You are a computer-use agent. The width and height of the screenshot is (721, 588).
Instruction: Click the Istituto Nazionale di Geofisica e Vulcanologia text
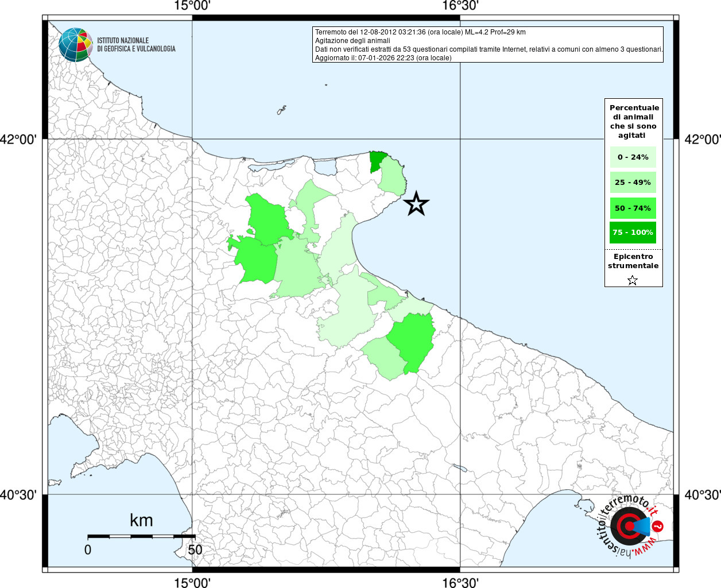coord(136,45)
